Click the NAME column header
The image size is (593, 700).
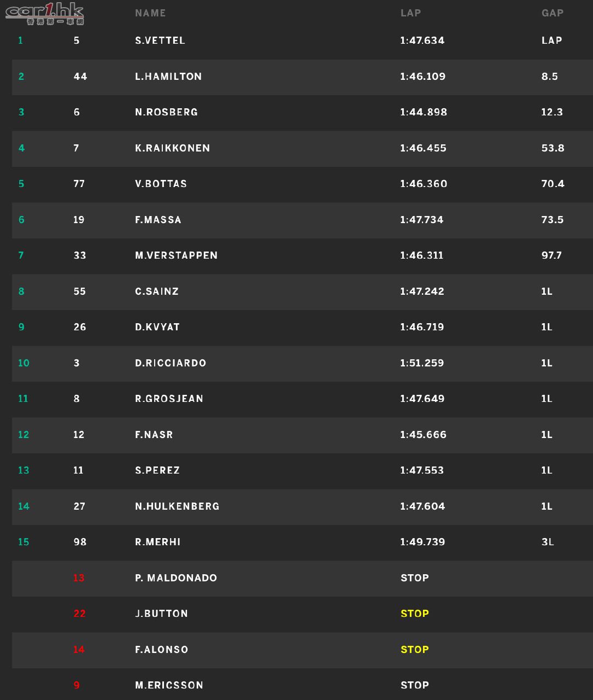[x=150, y=13]
